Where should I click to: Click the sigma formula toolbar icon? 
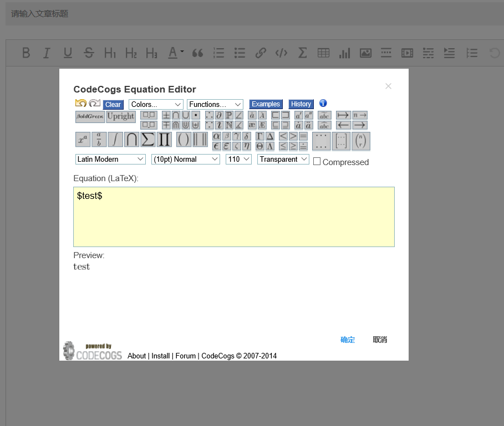point(303,53)
